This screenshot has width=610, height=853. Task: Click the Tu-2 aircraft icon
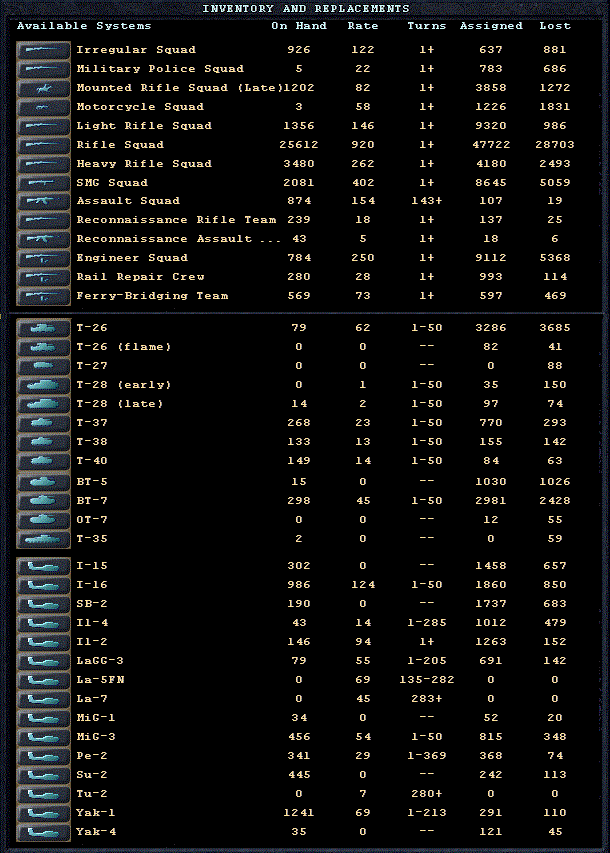pos(44,794)
